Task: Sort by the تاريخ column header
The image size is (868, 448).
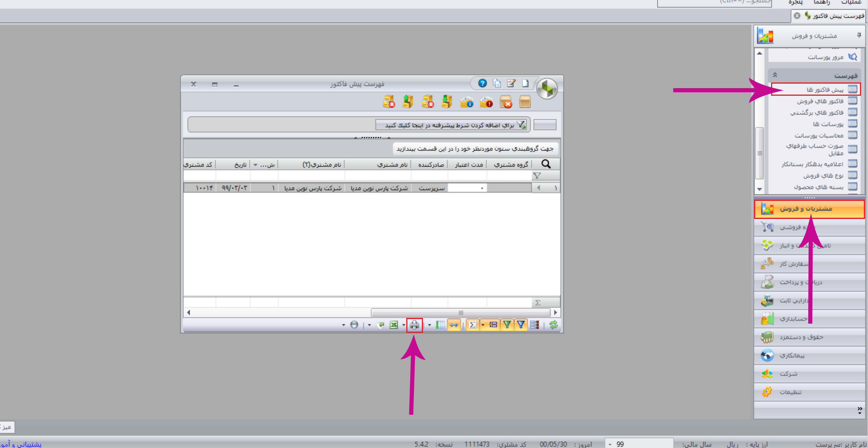Action: [233, 165]
